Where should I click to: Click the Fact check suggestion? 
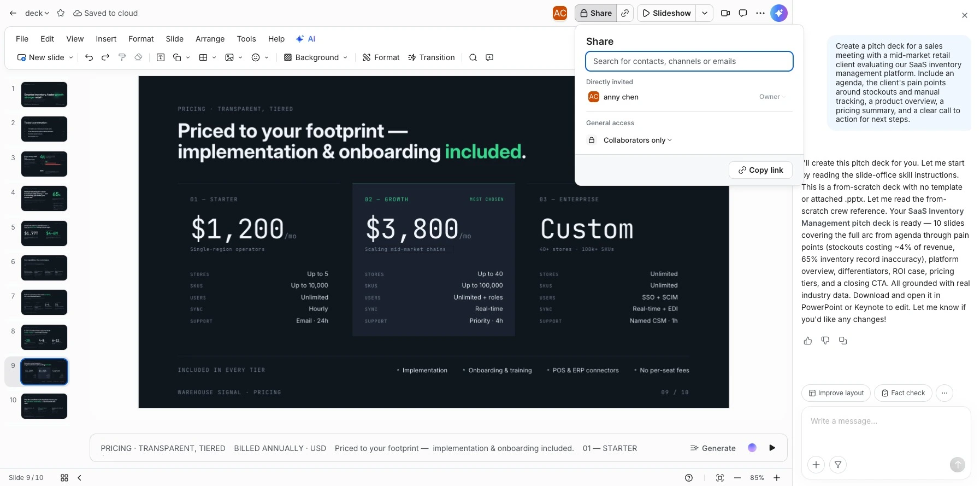click(903, 393)
